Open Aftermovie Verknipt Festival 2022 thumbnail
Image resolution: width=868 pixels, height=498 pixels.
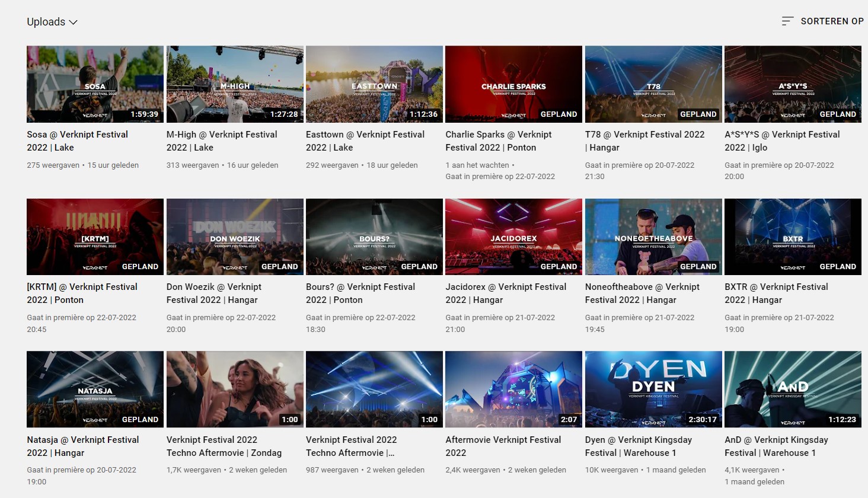click(513, 389)
